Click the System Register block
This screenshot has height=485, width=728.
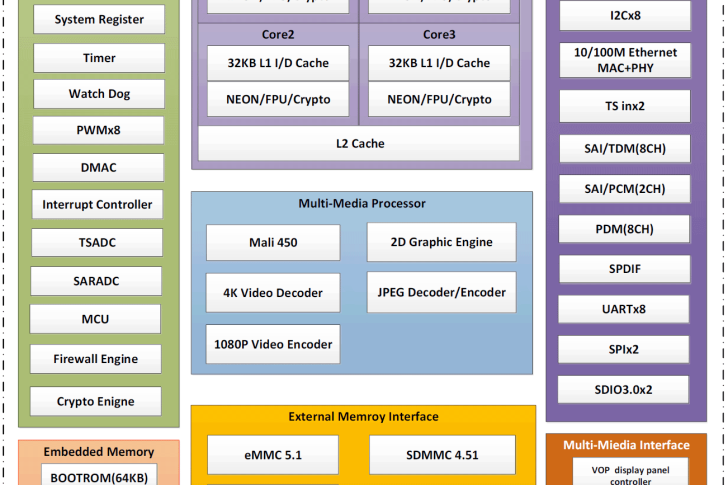(x=98, y=20)
